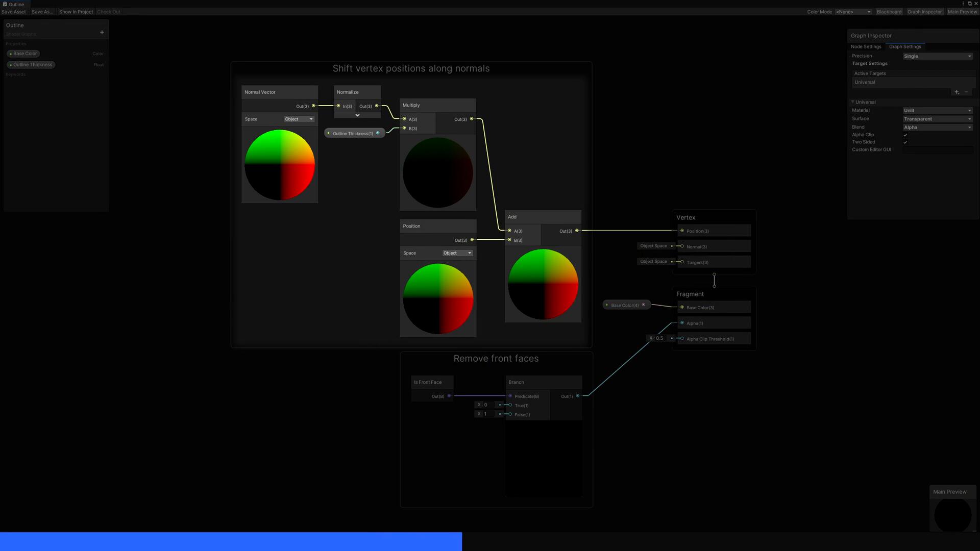Toggle the Blackboard panel visibility
The width and height of the screenshot is (980, 551).
(x=889, y=12)
